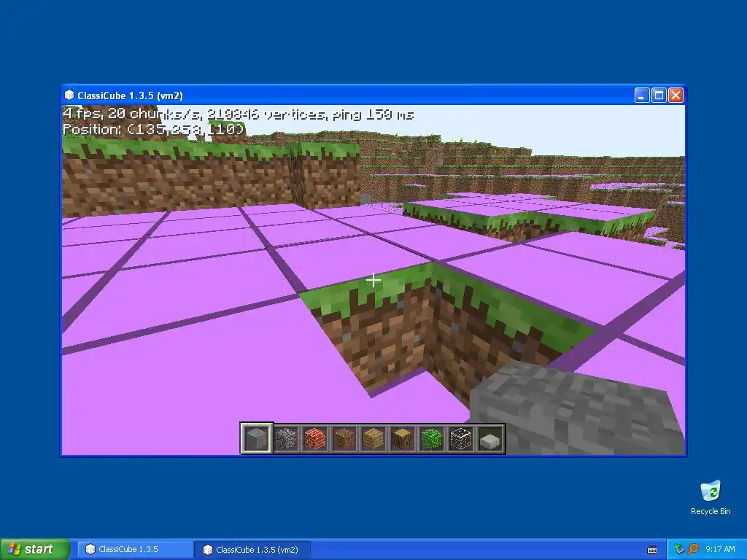
Task: Select the wooden planks block in hotbar
Action: (373, 438)
